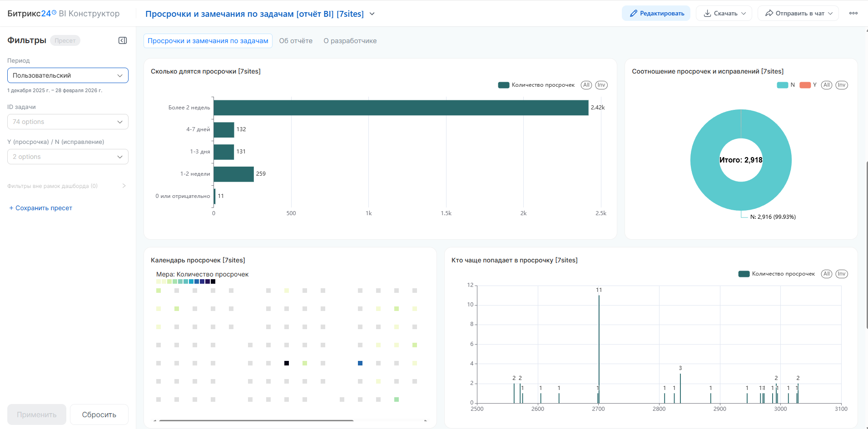The image size is (868, 429).
Task: Click All in overdue duration chart legend
Action: (586, 85)
